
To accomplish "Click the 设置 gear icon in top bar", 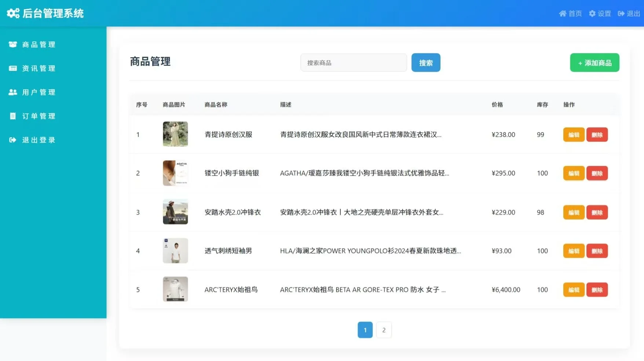I will point(592,13).
